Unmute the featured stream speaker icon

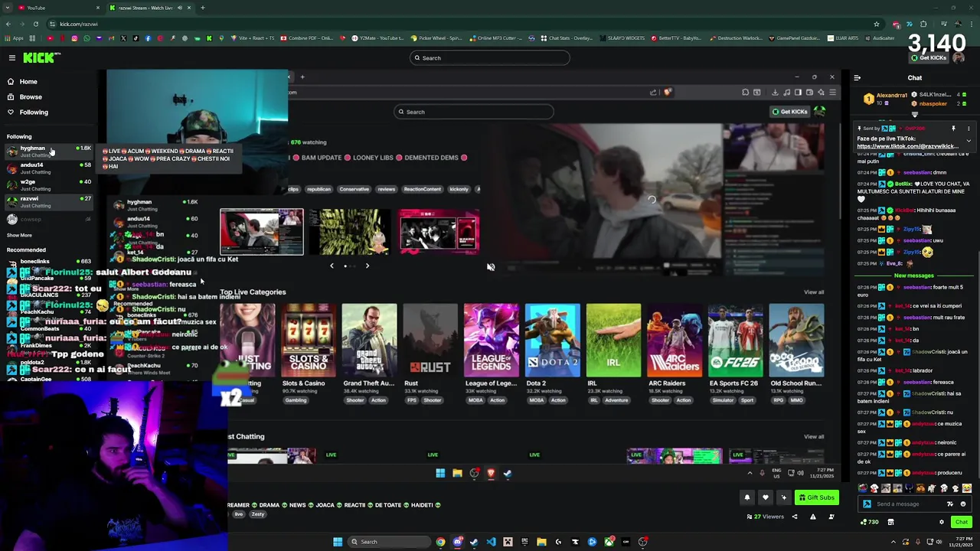pyautogui.click(x=491, y=267)
